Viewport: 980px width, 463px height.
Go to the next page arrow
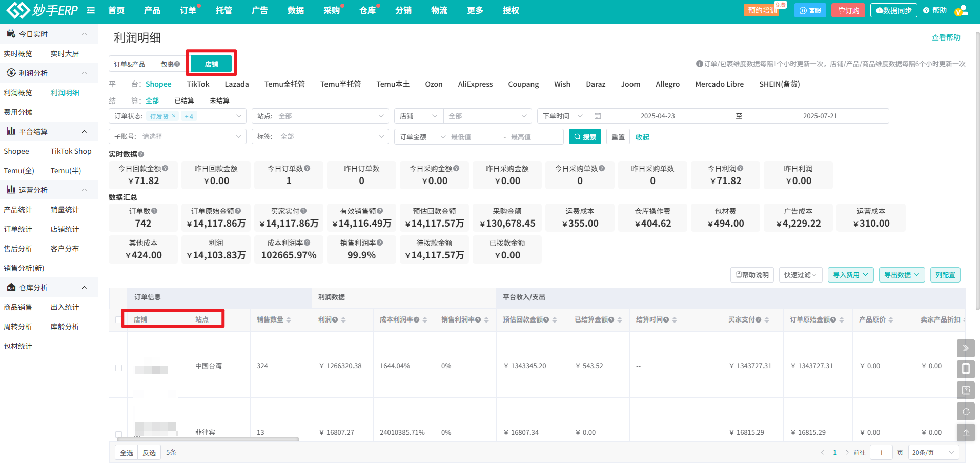(847, 452)
